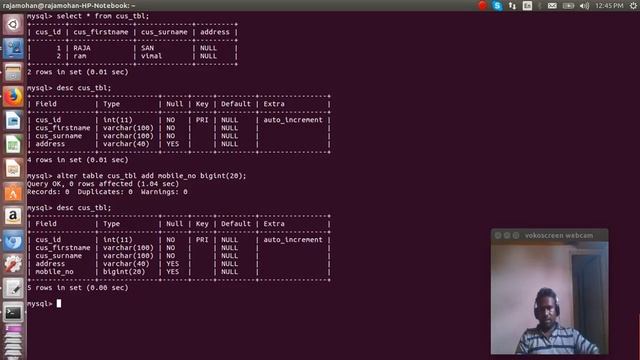Open the sound volume indicator
Viewport: 640px width, 360px height.
[x=584, y=6]
